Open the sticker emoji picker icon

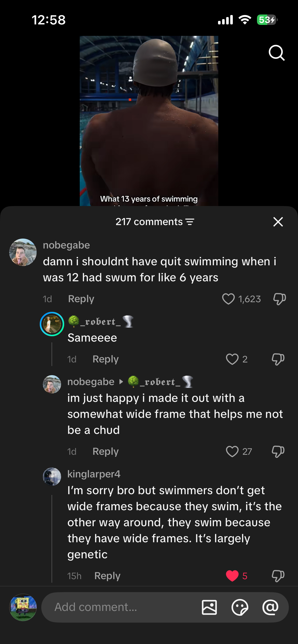click(x=240, y=607)
